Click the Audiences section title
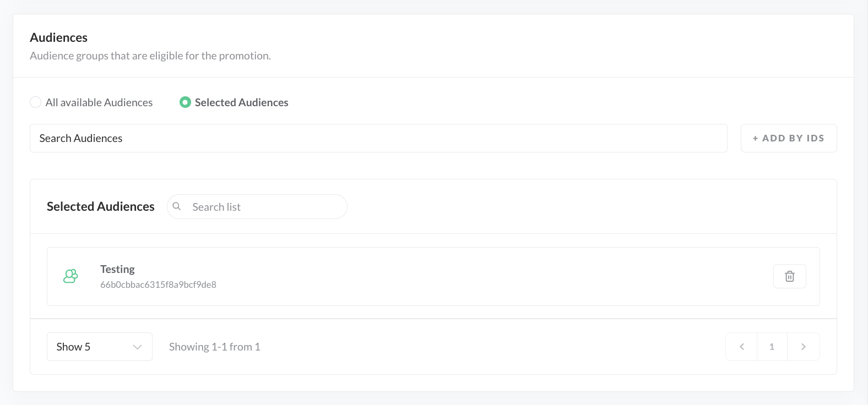 (59, 37)
